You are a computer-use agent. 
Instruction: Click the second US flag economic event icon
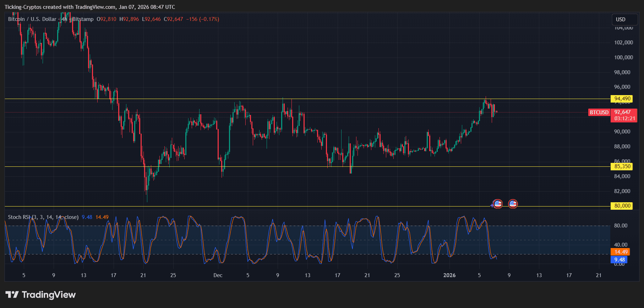[x=513, y=204]
